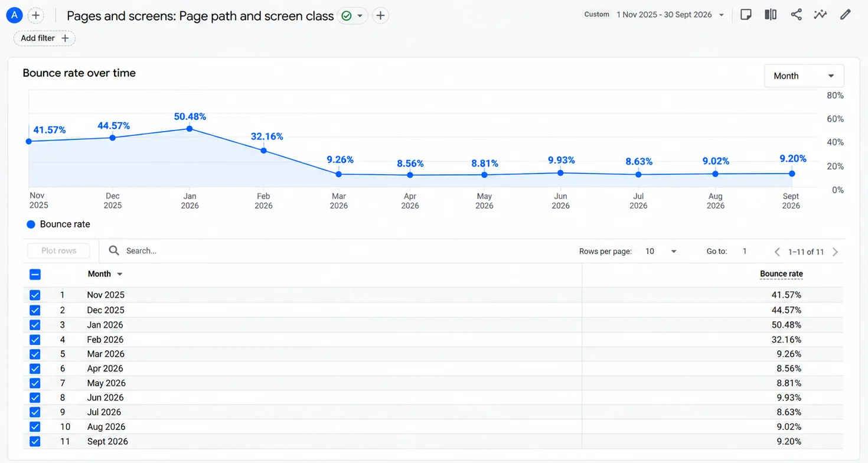The height and width of the screenshot is (463, 868).
Task: Click the Bounce rate over time heading
Action: tap(79, 73)
